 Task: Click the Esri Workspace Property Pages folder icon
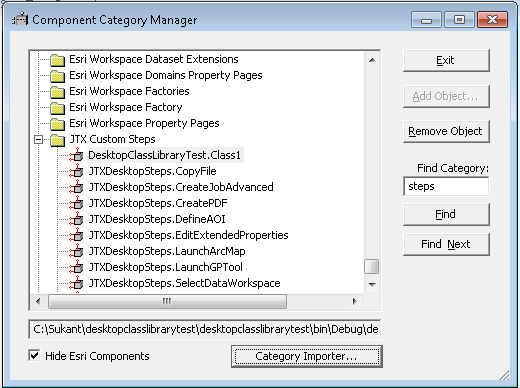pos(57,124)
